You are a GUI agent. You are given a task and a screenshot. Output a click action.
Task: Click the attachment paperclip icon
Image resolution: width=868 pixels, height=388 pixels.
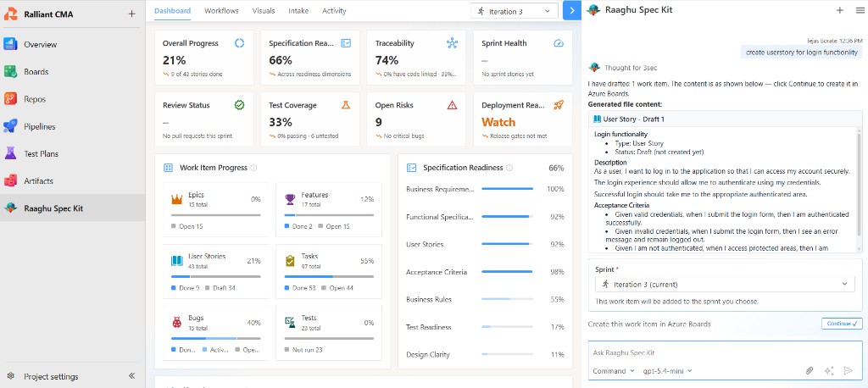point(810,371)
